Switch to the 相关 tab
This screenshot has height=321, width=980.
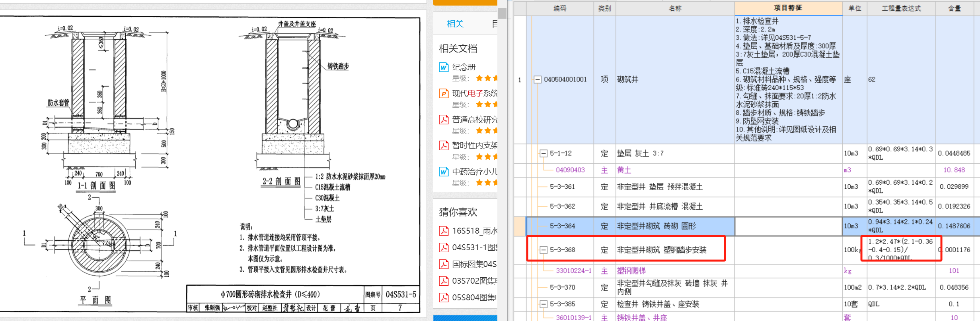click(x=455, y=24)
